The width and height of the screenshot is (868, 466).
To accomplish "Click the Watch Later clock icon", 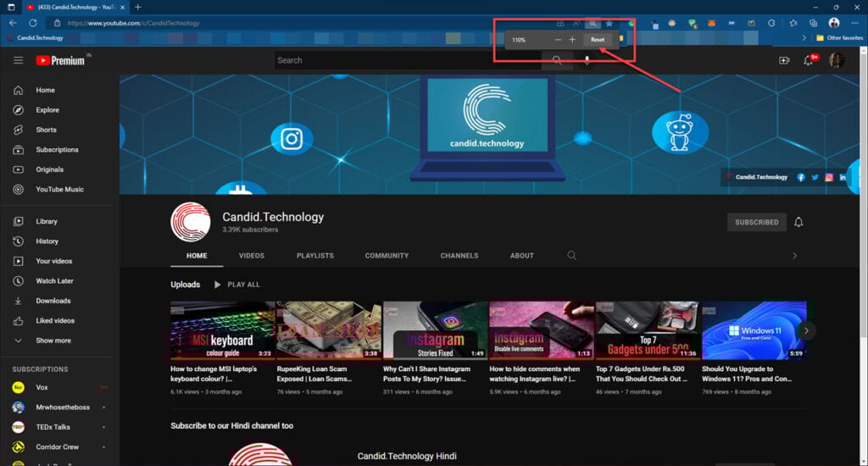I will click(x=19, y=281).
